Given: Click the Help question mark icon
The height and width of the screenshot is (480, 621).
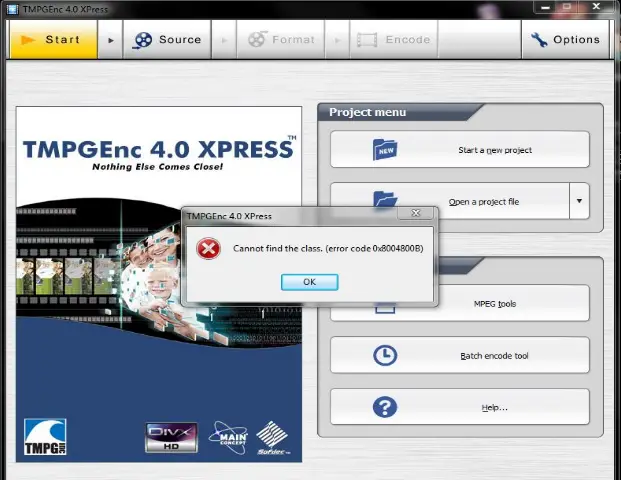Looking at the screenshot, I should (384, 407).
